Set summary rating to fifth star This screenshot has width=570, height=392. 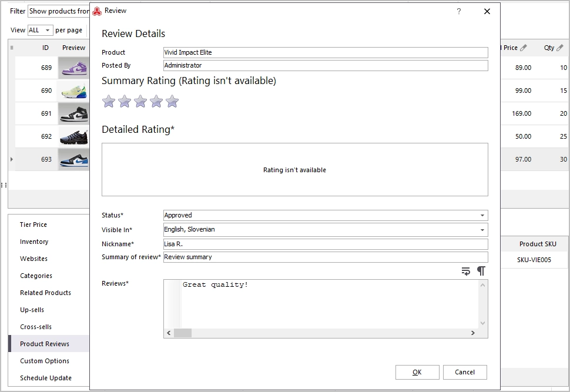[x=172, y=102]
